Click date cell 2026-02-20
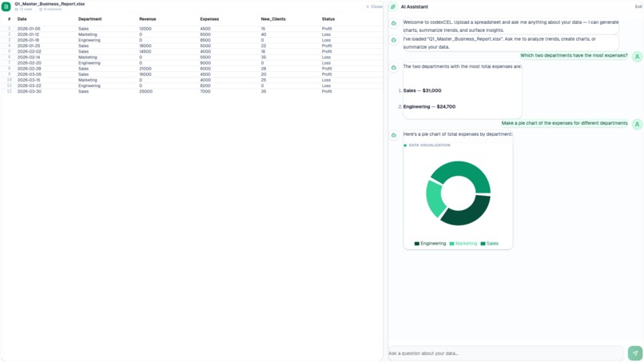Viewport: 644px width, 362px height. point(29,63)
